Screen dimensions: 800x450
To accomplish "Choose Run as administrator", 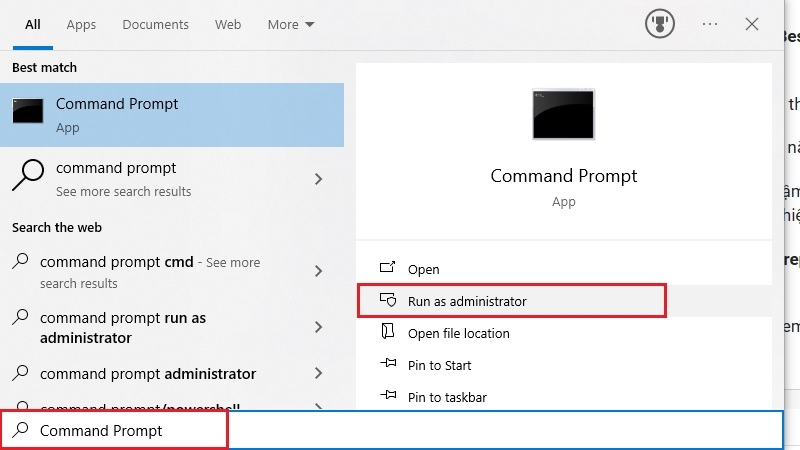I will (564, 301).
